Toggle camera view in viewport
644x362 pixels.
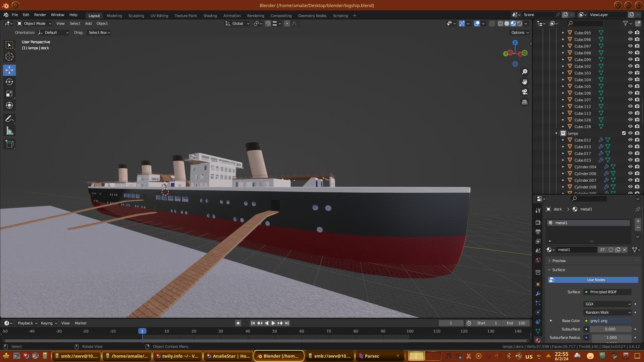click(x=525, y=92)
